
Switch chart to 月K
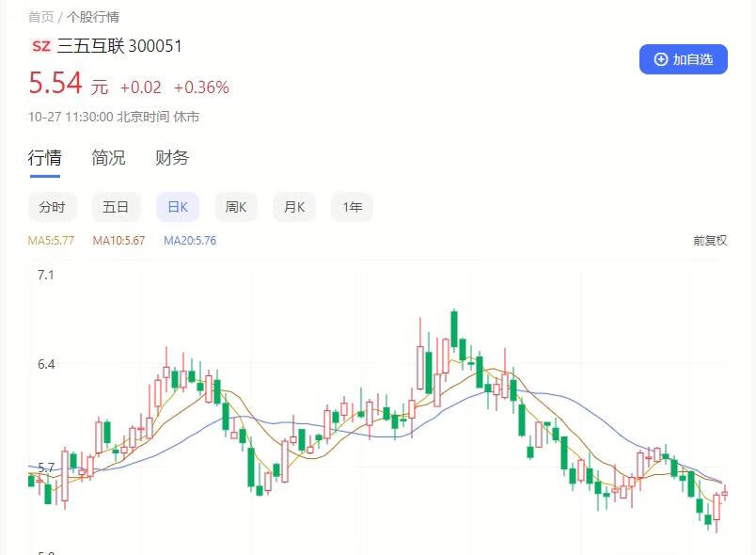coord(294,207)
